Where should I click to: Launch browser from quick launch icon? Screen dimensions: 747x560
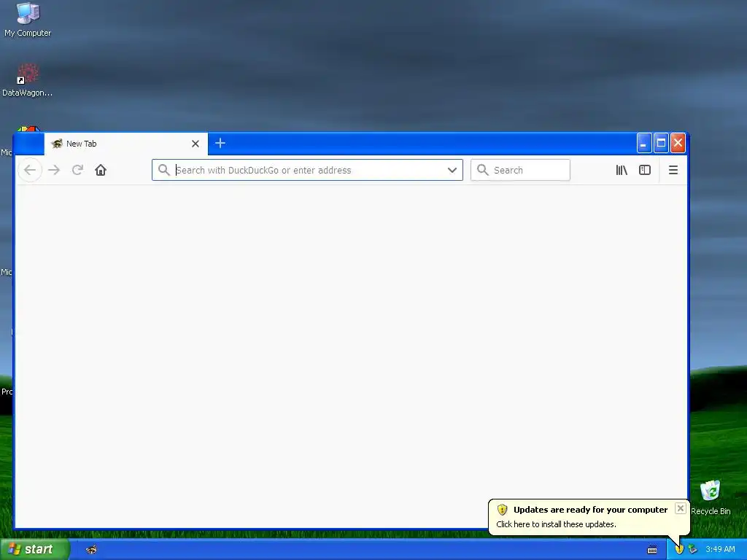tap(91, 550)
